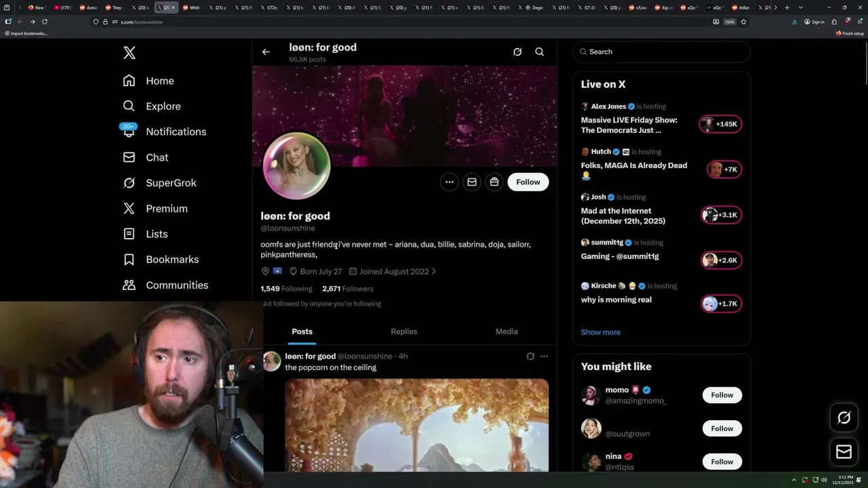This screenshot has width=868, height=488.
Task: Switch to the Posts tab
Action: click(302, 331)
